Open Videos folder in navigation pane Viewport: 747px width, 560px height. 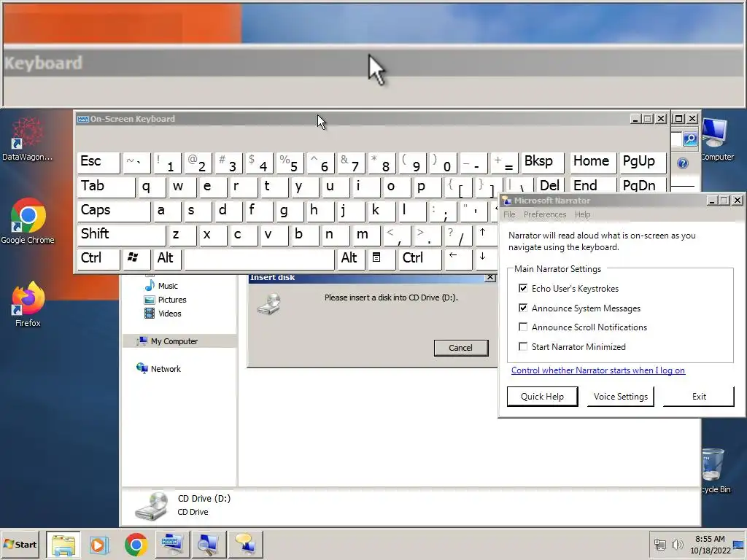pos(163,314)
